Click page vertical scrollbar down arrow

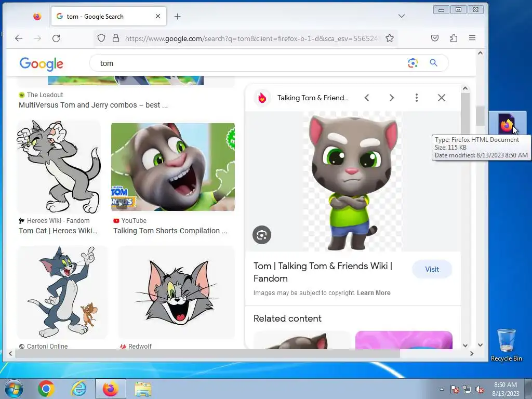(x=480, y=345)
